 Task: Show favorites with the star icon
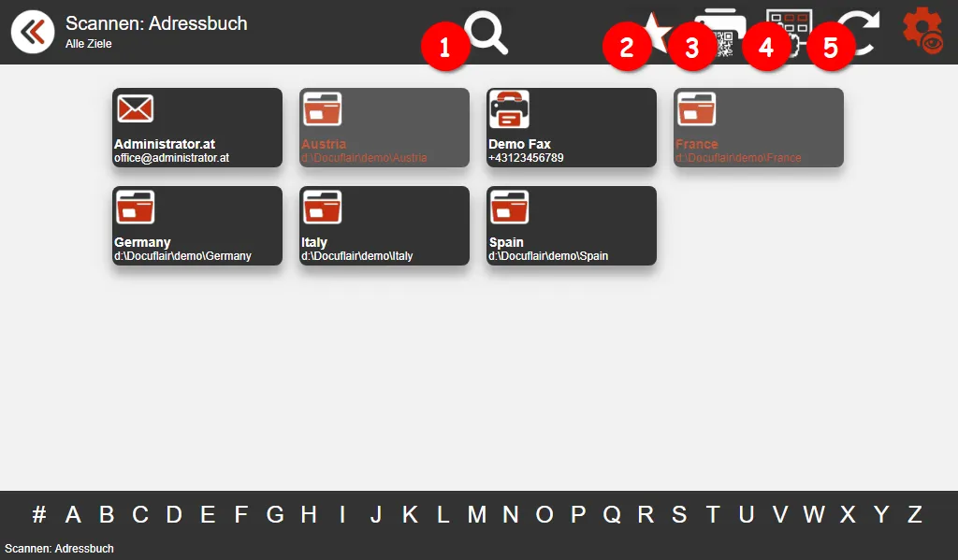[659, 32]
